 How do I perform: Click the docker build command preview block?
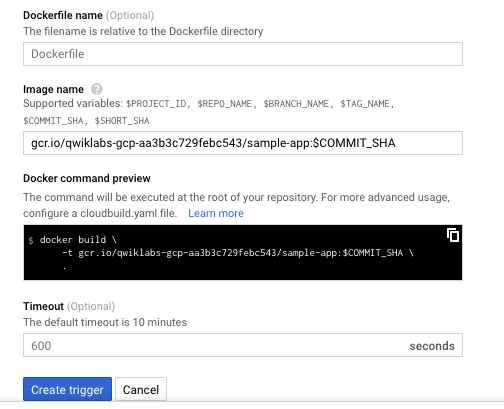(x=243, y=252)
